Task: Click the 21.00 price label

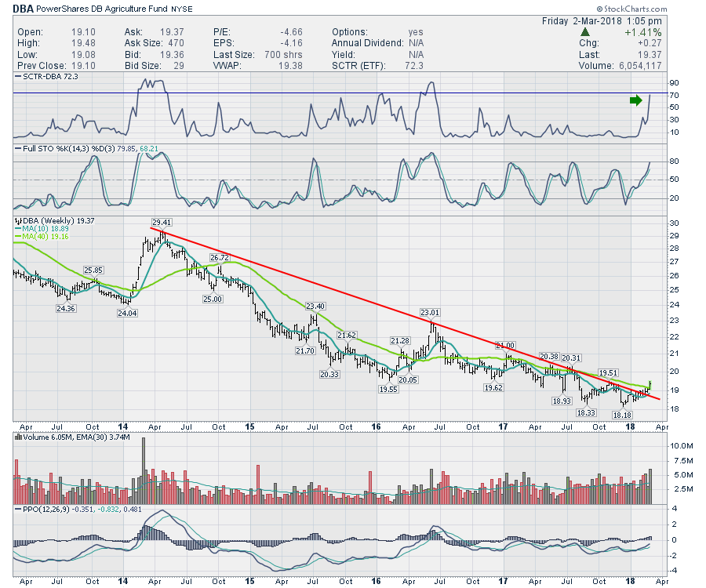Action: coord(505,346)
